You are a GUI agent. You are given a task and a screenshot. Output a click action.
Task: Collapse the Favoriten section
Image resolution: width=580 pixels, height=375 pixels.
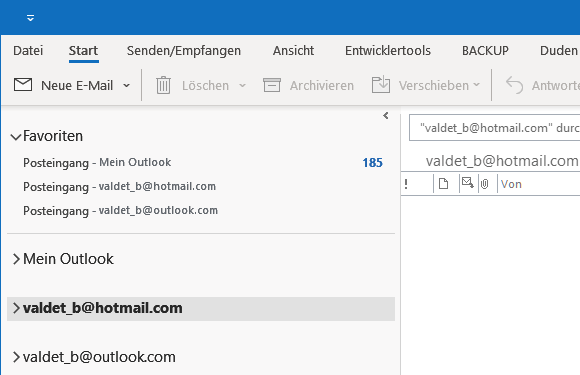pyautogui.click(x=16, y=137)
